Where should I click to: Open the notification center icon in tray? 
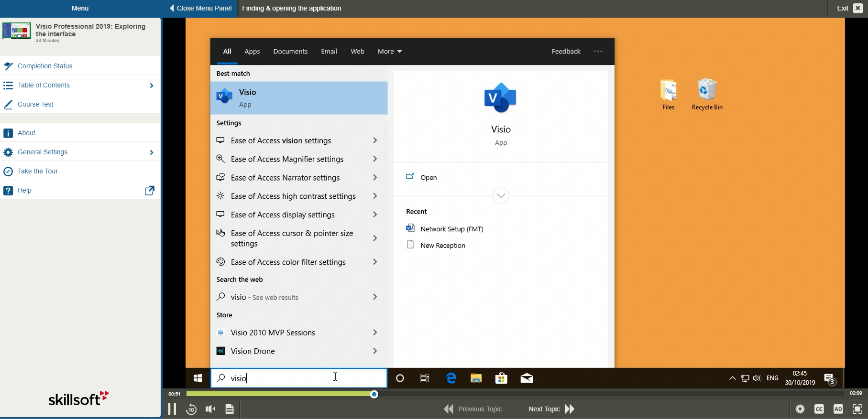coord(830,379)
